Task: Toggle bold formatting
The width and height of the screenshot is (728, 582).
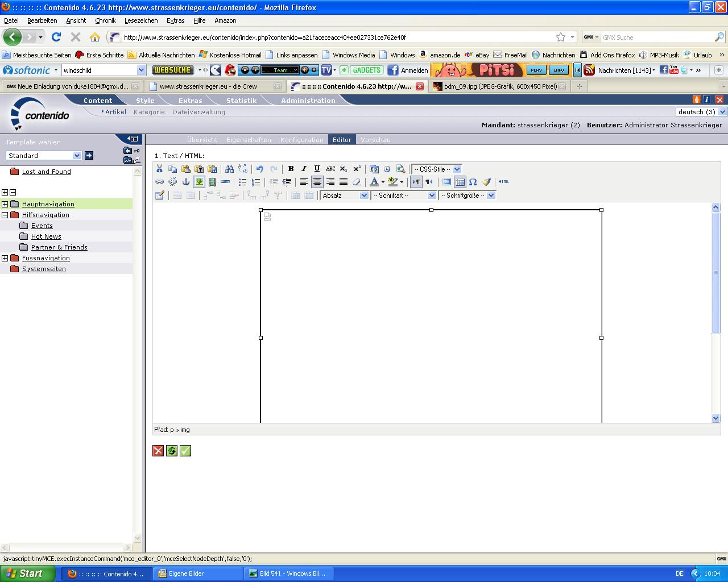Action: coord(291,169)
